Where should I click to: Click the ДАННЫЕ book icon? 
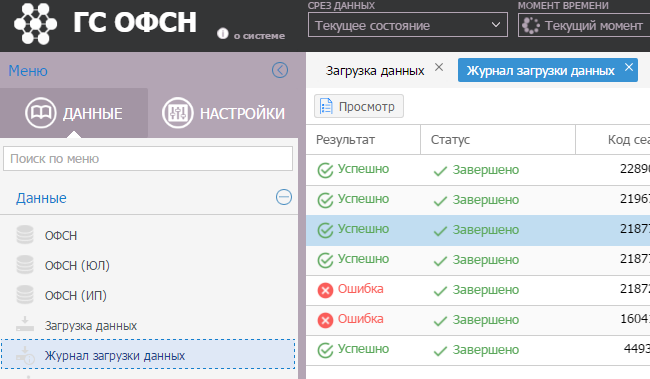click(x=40, y=113)
